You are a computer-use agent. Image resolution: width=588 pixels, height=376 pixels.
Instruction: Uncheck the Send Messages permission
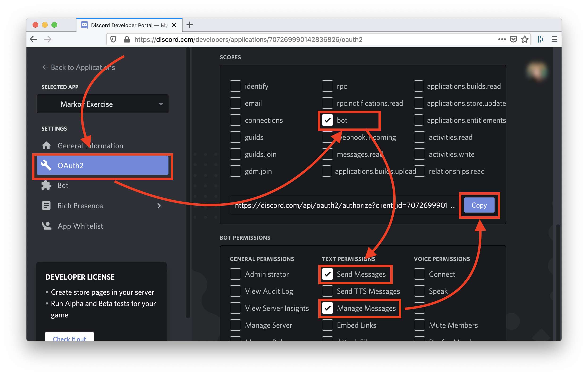pos(328,274)
